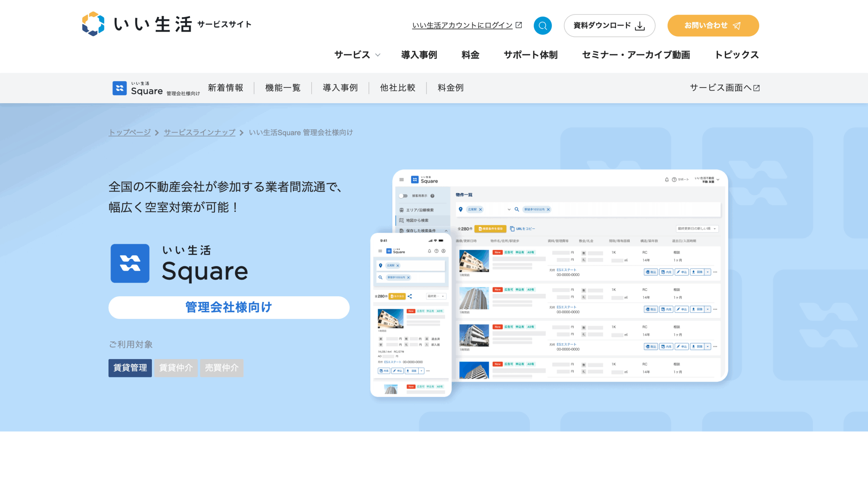This screenshot has height=490, width=868.
Task: Switch to 新着情報 tab
Action: [225, 88]
